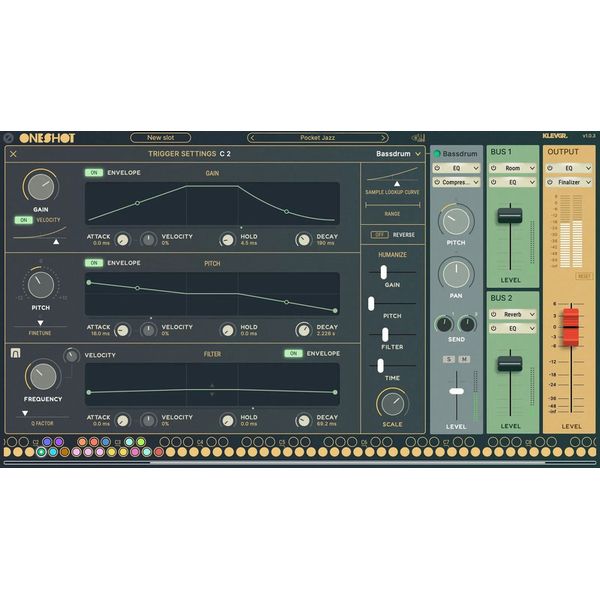Click the red Output level fader
Screen dimensions: 600x600
pos(569,324)
